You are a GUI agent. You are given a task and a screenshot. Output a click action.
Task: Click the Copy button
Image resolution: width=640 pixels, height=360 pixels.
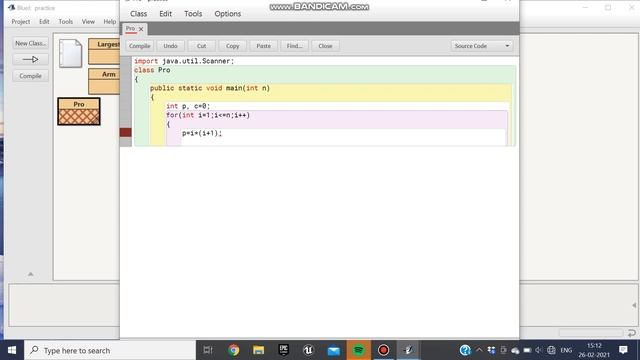233,46
